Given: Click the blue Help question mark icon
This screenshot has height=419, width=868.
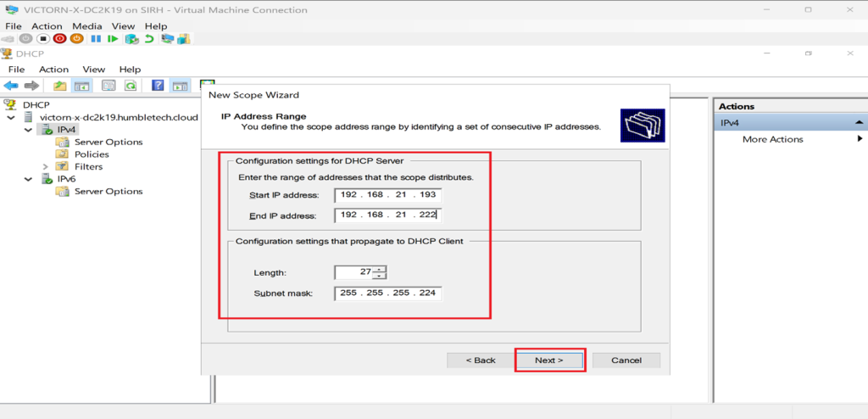Looking at the screenshot, I should pyautogui.click(x=157, y=86).
